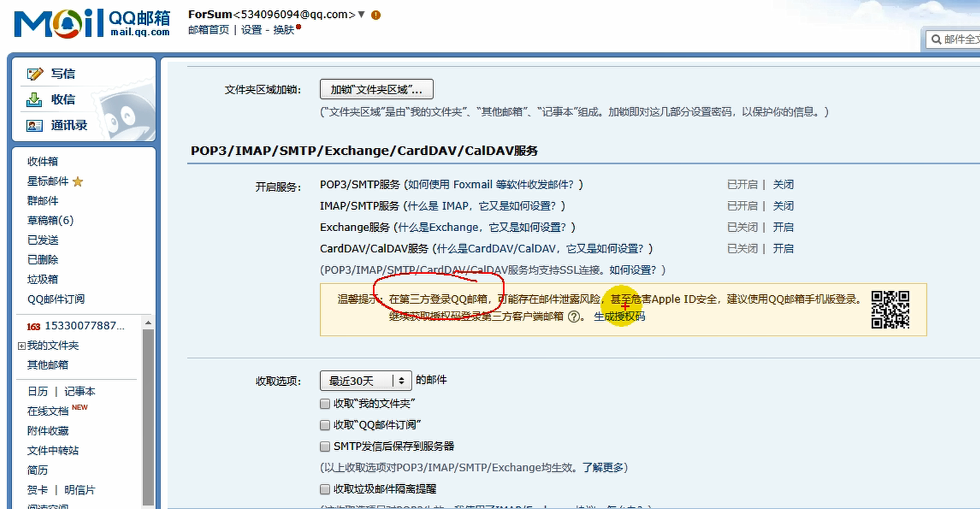Open 在线文档 in sidebar
The image size is (980, 509).
click(x=48, y=411)
